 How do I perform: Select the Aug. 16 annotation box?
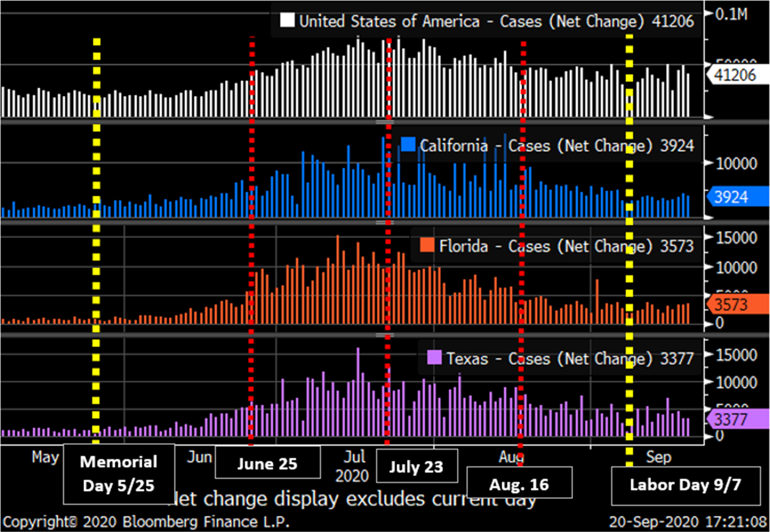tap(519, 483)
